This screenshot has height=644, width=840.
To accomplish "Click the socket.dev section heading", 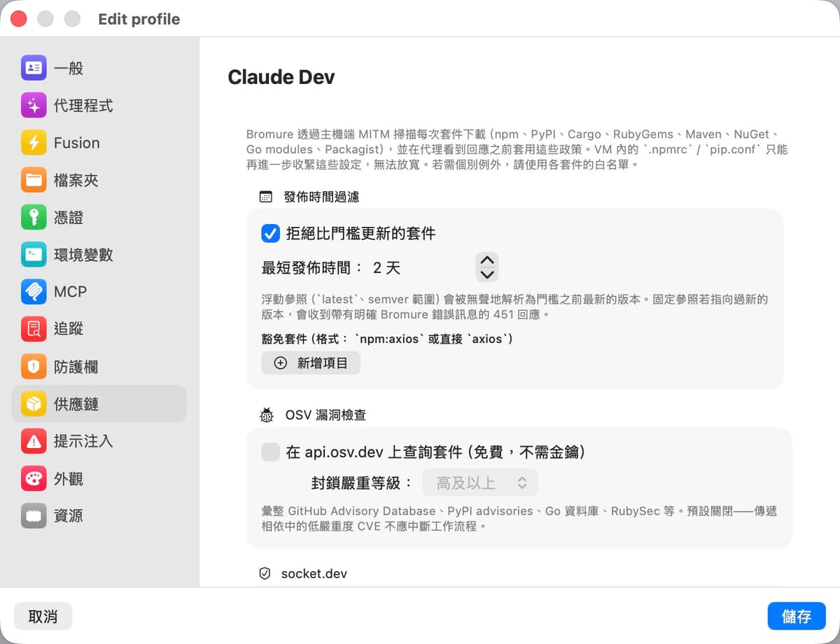I will (x=314, y=574).
